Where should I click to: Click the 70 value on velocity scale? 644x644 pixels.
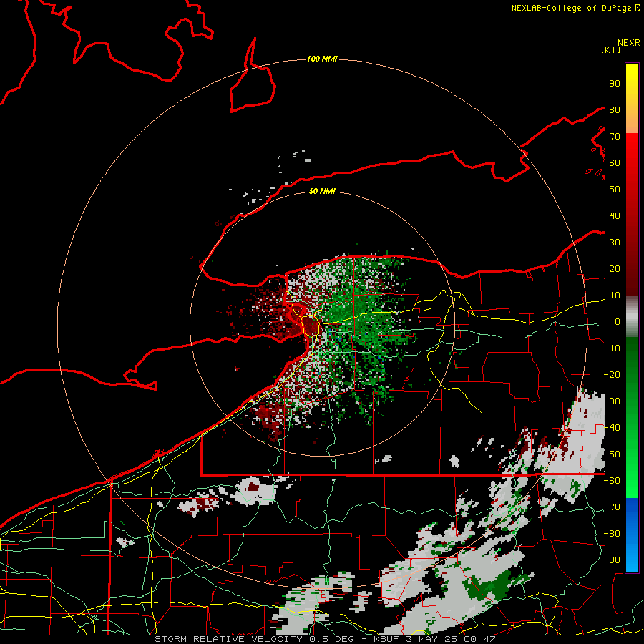(615, 137)
